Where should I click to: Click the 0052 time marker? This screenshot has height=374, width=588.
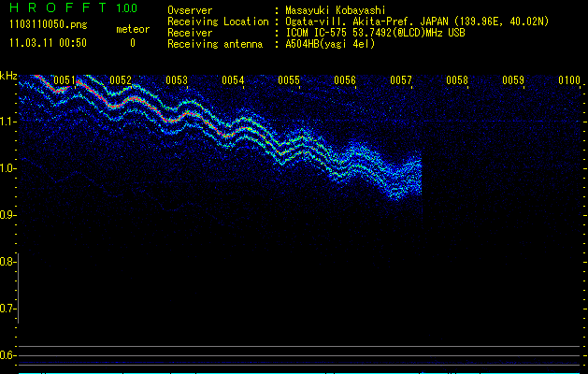pos(121,80)
